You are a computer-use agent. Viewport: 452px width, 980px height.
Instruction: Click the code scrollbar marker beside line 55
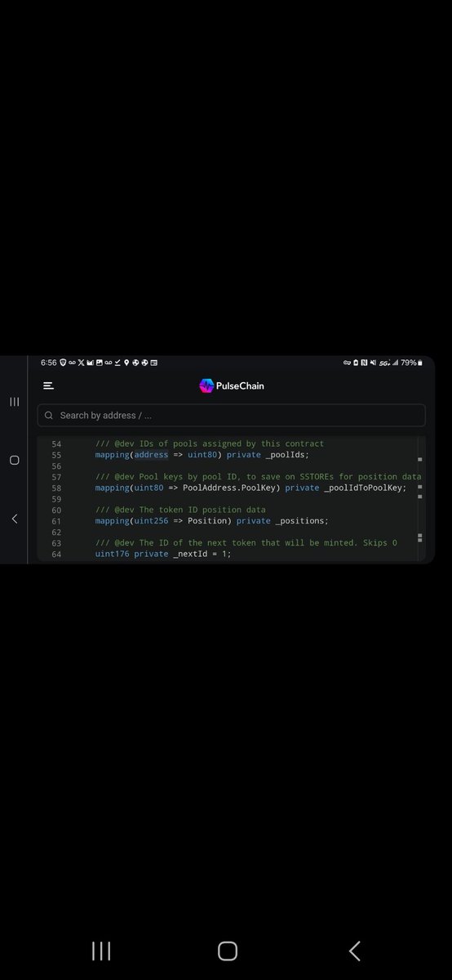tap(419, 460)
